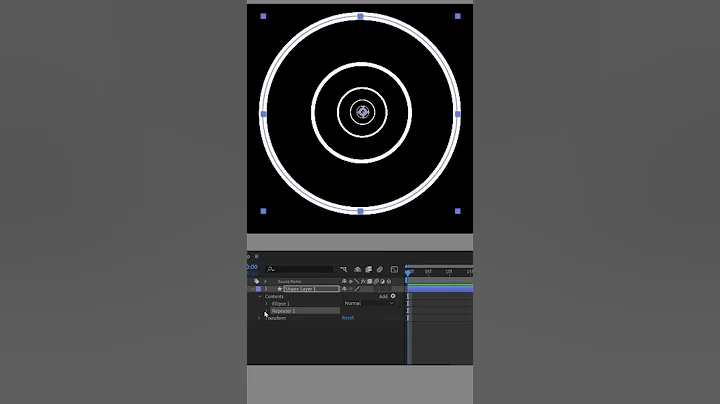The height and width of the screenshot is (404, 720).
Task: Click the 10f mark on time ruler
Action: tap(449, 272)
